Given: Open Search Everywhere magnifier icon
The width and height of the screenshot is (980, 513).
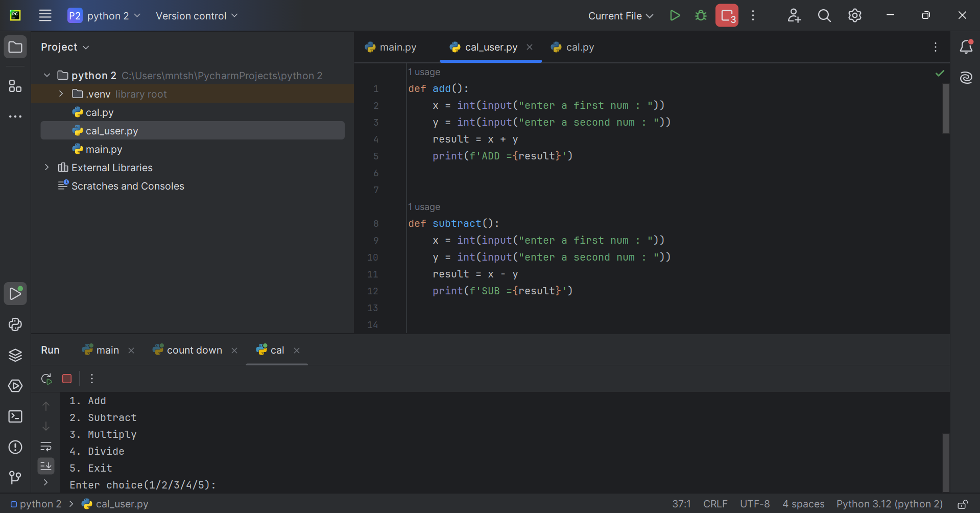Looking at the screenshot, I should coord(824,16).
